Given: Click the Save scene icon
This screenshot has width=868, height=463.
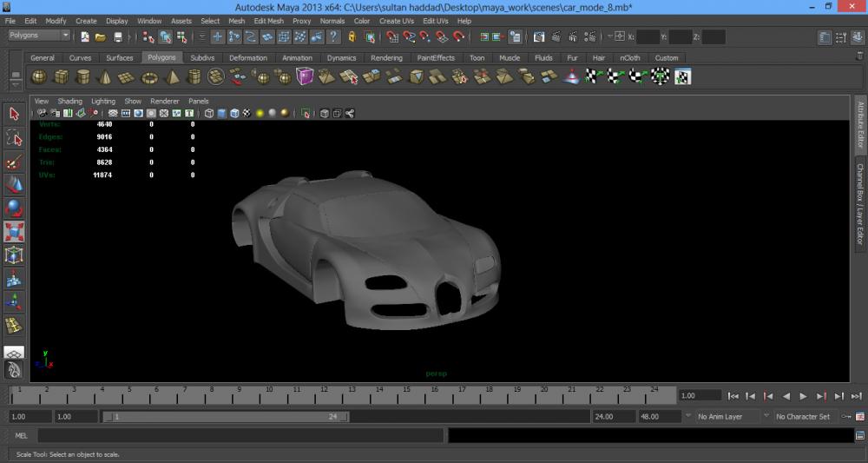Looking at the screenshot, I should 118,37.
